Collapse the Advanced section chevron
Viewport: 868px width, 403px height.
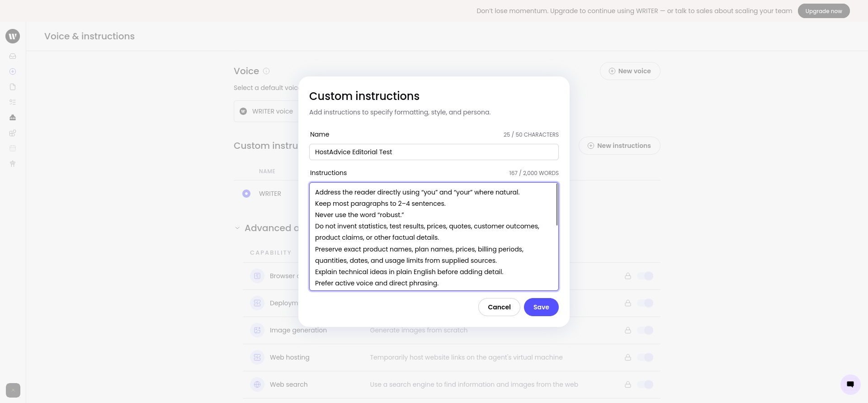pos(237,228)
